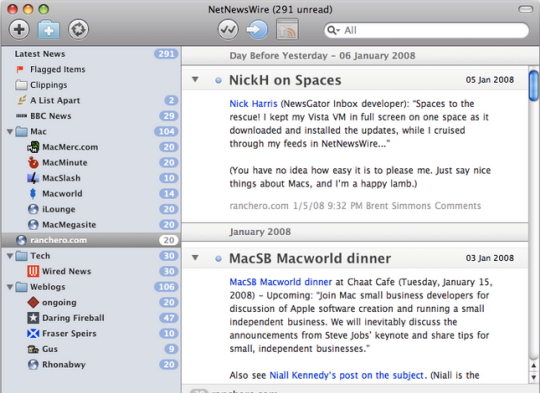
Task: Click the toolbar toggle pill in title bar
Action: click(x=526, y=9)
